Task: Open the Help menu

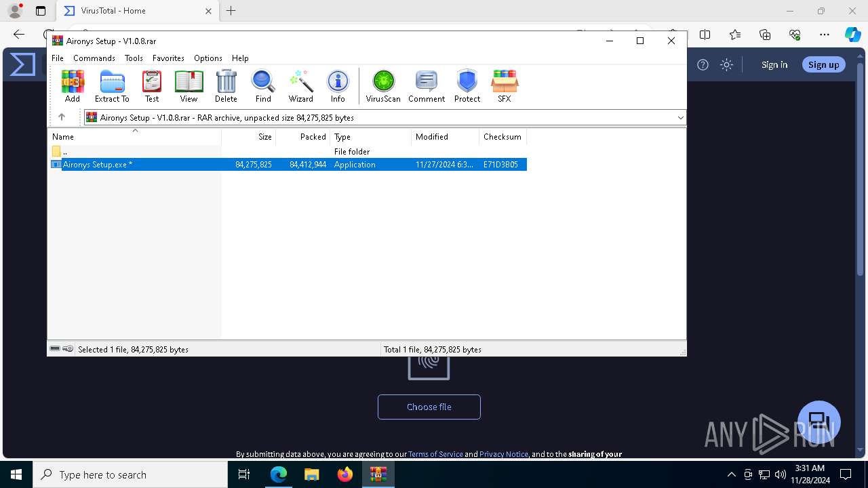Action: (240, 58)
